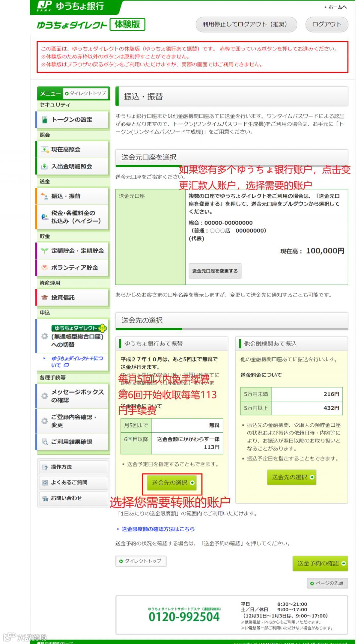Click the 定額貯金 sprout icon
This screenshot has height=644, width=358.
pyautogui.click(x=44, y=251)
